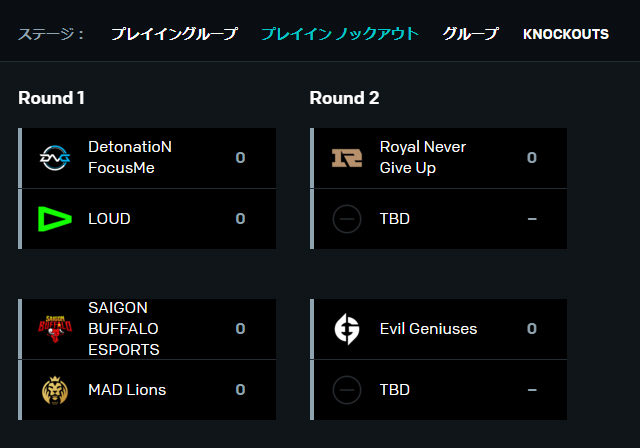This screenshot has height=448, width=640.
Task: Click the Saigon Buffalo Esports logo
Action: (55, 329)
